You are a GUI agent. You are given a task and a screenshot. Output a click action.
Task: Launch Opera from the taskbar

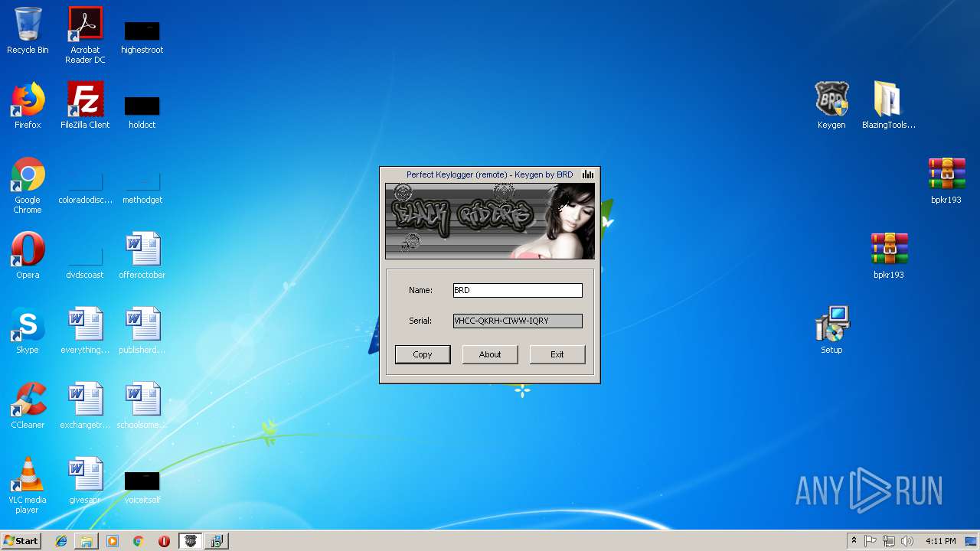164,541
